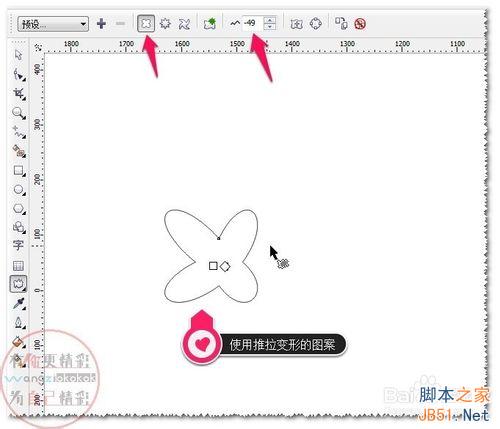Image resolution: width=500 pixels, height=429 pixels.
Task: Open the 预设 preset dropdown
Action: pyautogui.click(x=53, y=24)
